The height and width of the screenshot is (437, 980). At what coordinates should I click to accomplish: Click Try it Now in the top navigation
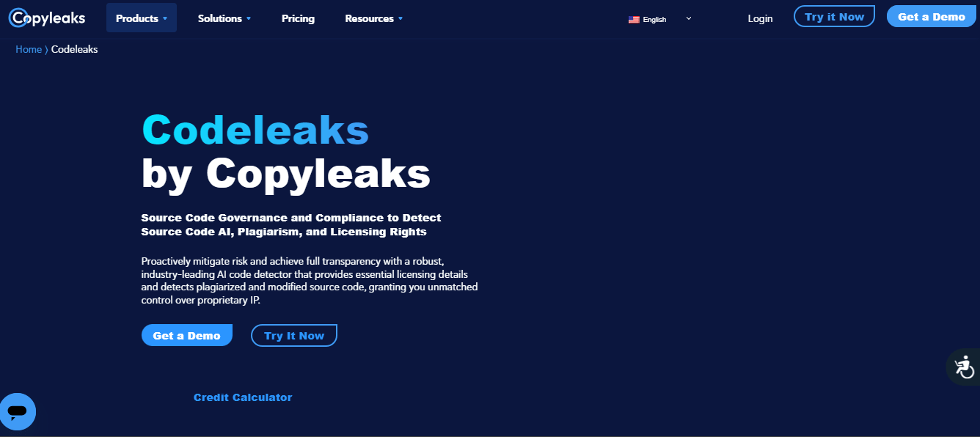tap(834, 15)
